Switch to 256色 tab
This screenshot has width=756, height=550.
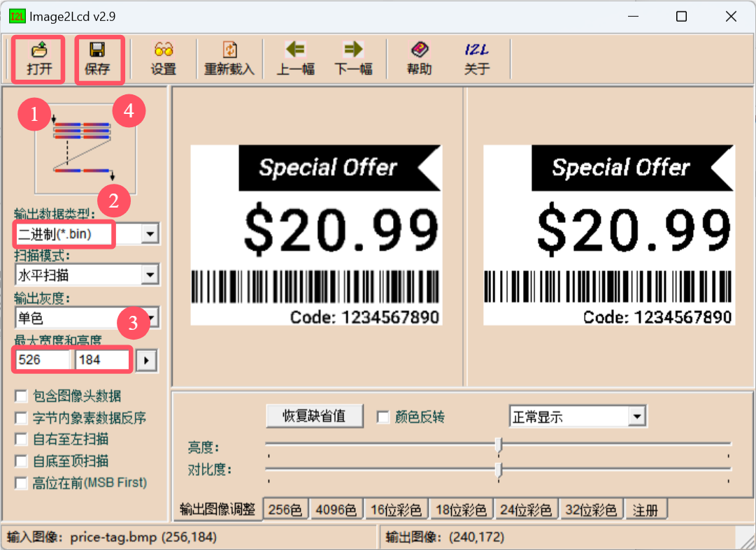pyautogui.click(x=285, y=509)
